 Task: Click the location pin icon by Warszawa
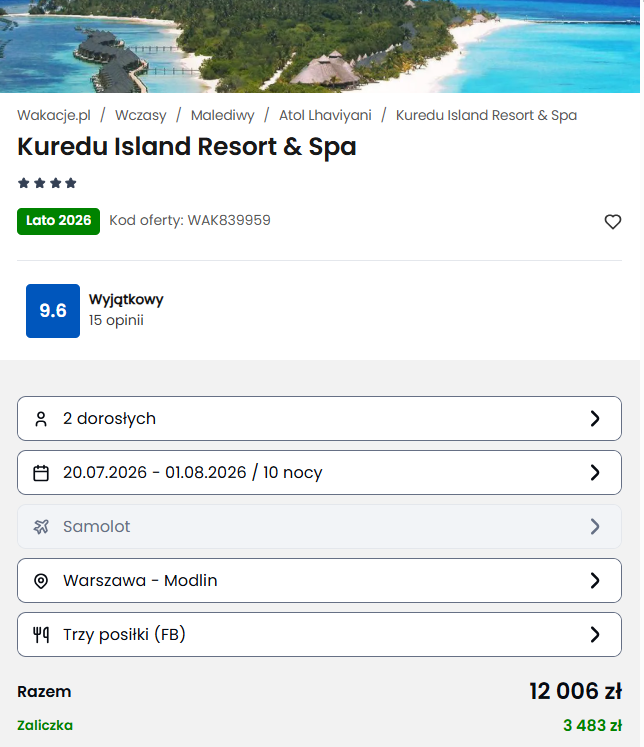point(41,581)
